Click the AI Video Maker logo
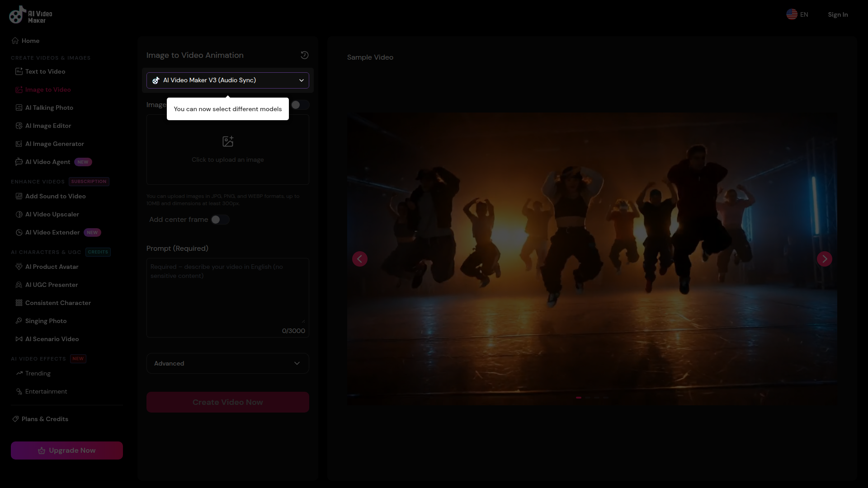 tap(31, 15)
